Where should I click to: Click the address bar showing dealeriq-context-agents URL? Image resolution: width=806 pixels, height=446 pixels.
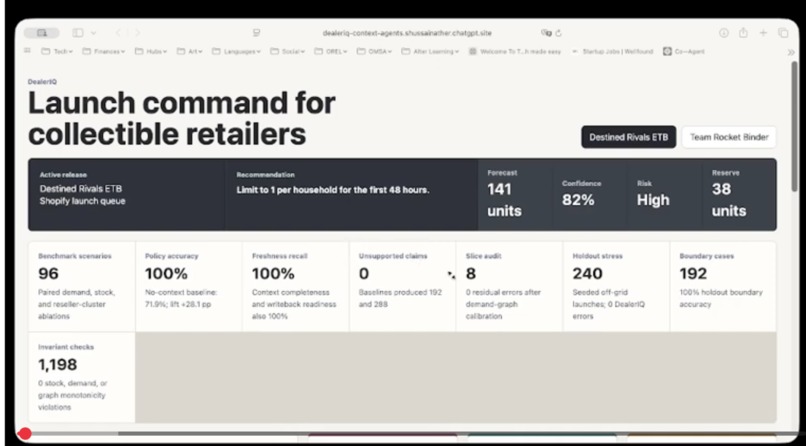(x=407, y=33)
